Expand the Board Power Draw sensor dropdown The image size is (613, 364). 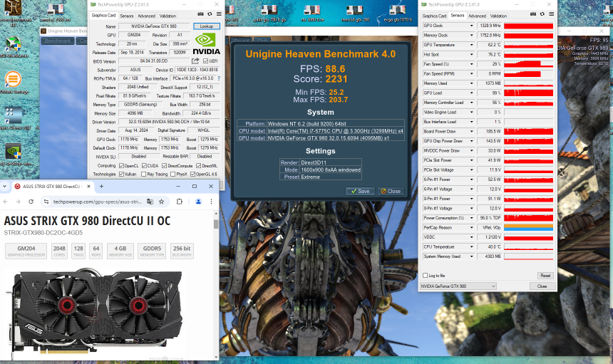tap(471, 131)
